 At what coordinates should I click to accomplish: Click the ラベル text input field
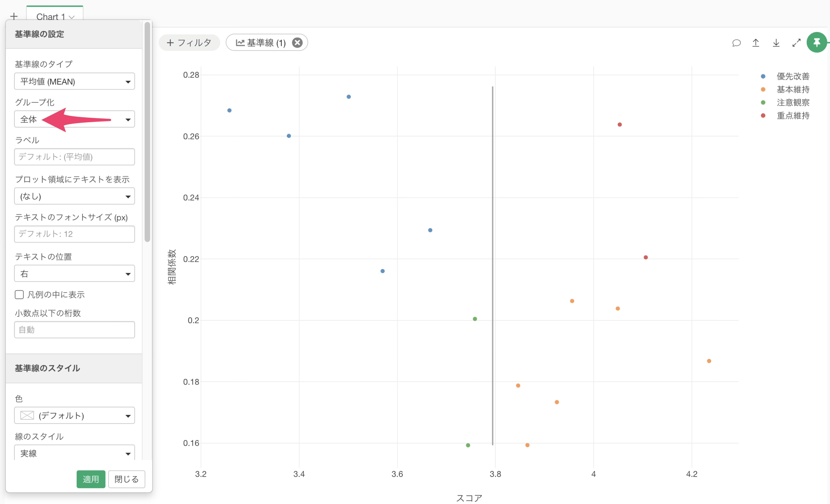[x=74, y=157]
